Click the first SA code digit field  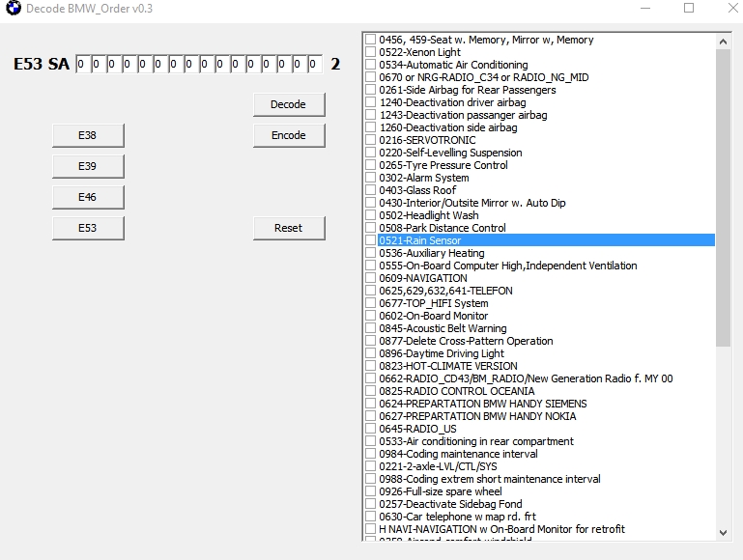(x=83, y=64)
